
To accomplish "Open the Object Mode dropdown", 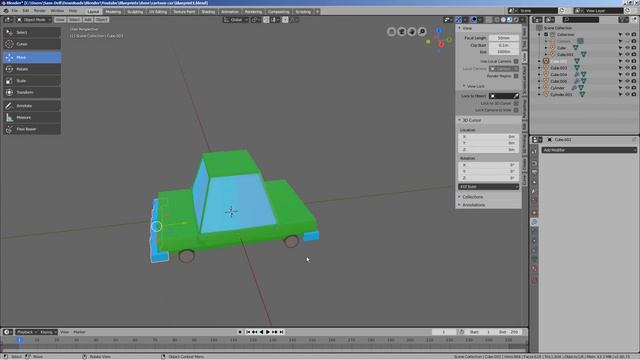I will (x=34, y=20).
